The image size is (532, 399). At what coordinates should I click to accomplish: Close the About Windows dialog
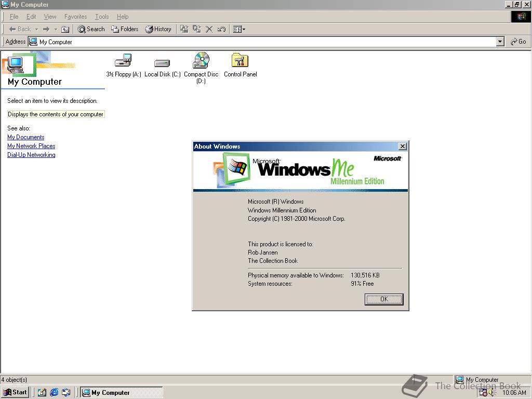coord(403,146)
